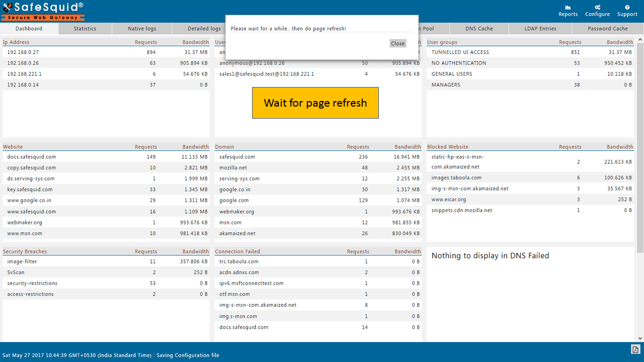
Task: Select image-filter security breach row
Action: 106,261
